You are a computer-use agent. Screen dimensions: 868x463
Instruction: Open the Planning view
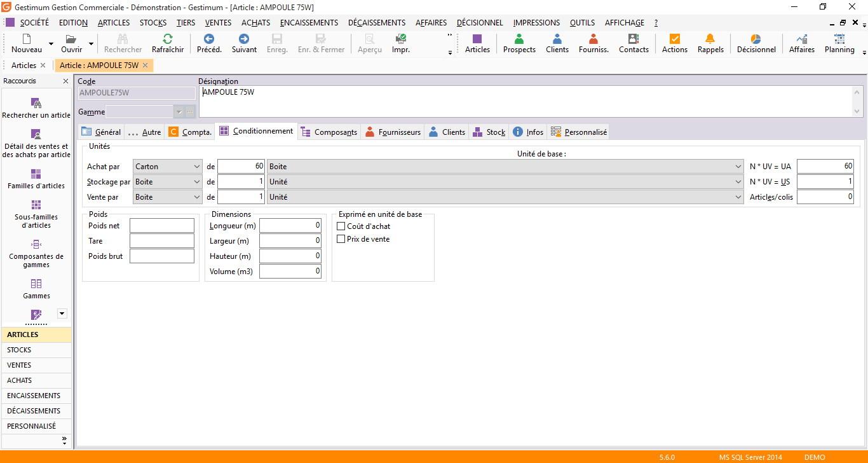[839, 43]
